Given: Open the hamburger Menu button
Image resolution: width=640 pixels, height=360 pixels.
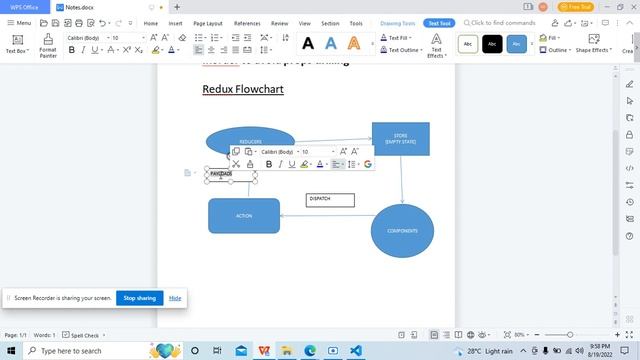Looking at the screenshot, I should 19,23.
